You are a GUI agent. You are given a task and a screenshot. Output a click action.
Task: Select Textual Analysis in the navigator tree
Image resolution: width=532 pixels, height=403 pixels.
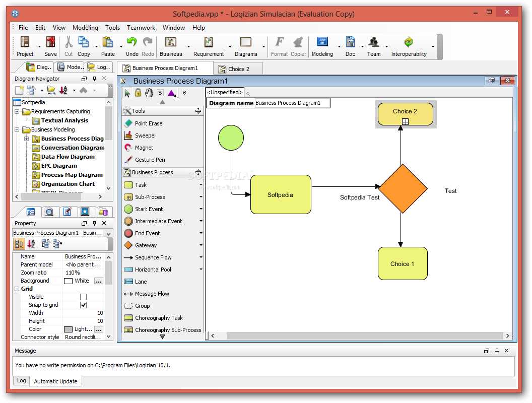pos(64,120)
